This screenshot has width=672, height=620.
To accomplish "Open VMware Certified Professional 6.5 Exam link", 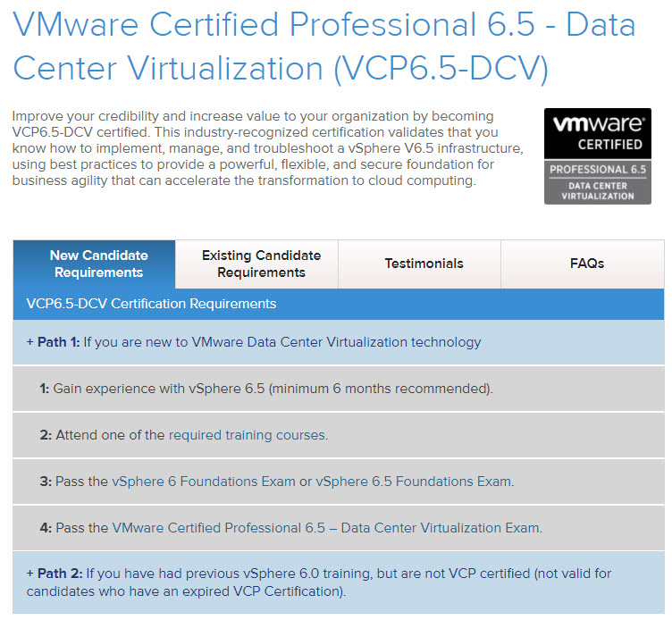I will coord(326,528).
